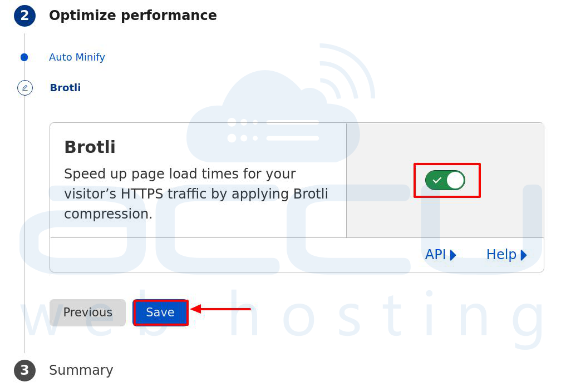The width and height of the screenshot is (561, 392).
Task: Expand the API section link
Action: (440, 255)
